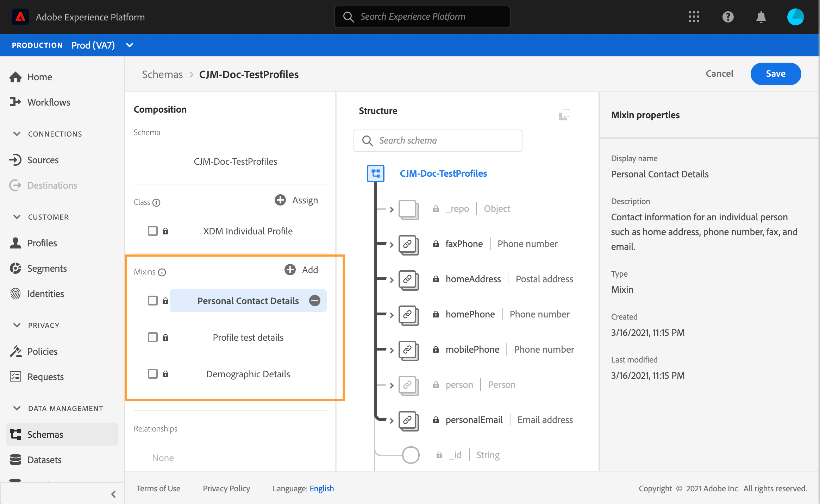The width and height of the screenshot is (820, 504).
Task: Collapse the left sidebar with arrow
Action: pos(113,494)
